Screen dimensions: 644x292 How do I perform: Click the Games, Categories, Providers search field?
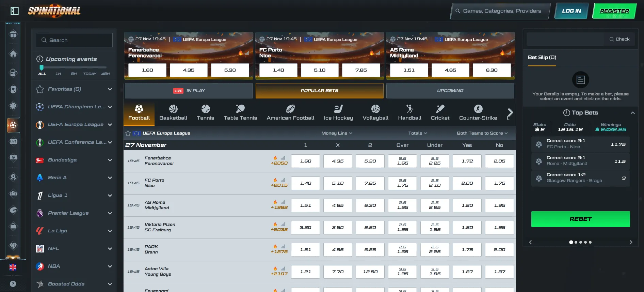coord(500,11)
